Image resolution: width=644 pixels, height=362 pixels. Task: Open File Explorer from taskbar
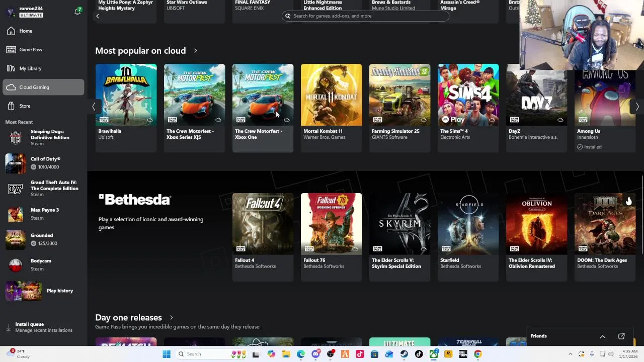[x=286, y=354]
